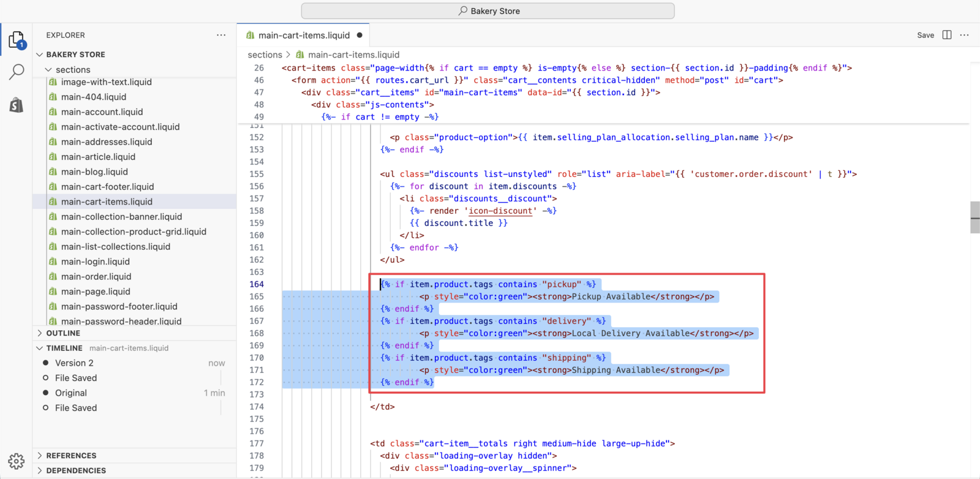
Task: Click the Bakery Store search bar
Action: [488, 11]
